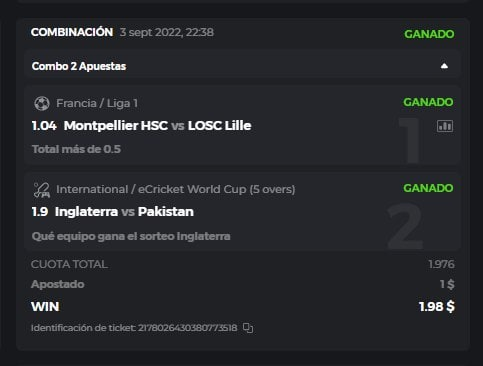Open Inglaterra vs Pakistan match
The image size is (483, 366).
[124, 212]
